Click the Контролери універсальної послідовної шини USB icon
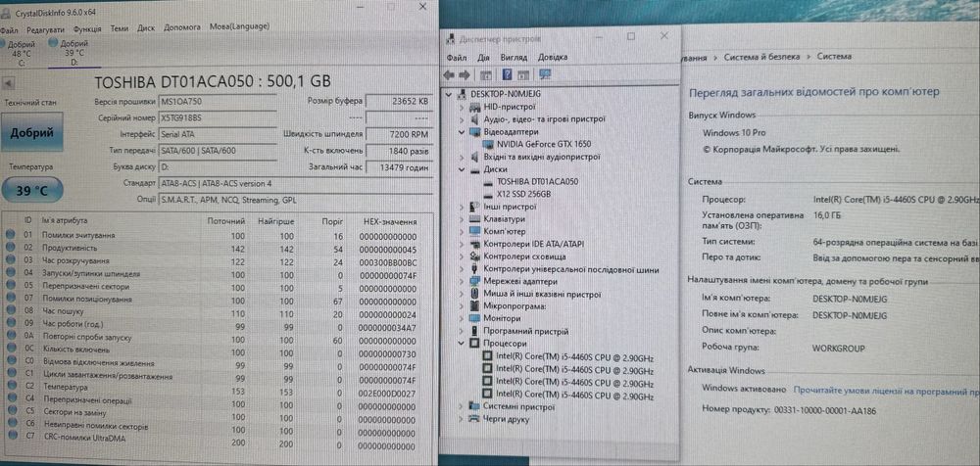Screen dimensions: 980x466 point(476,269)
